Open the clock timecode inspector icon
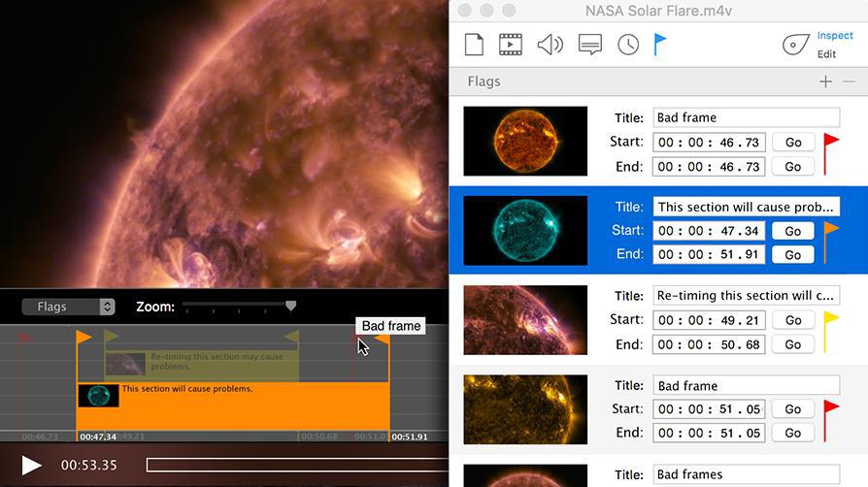This screenshot has height=487, width=868. coord(628,45)
